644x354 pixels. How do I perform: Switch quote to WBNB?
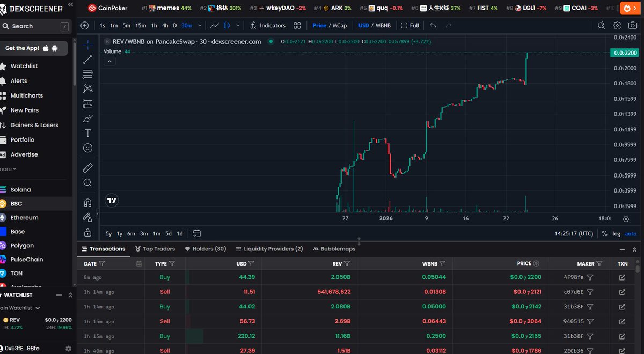click(383, 25)
